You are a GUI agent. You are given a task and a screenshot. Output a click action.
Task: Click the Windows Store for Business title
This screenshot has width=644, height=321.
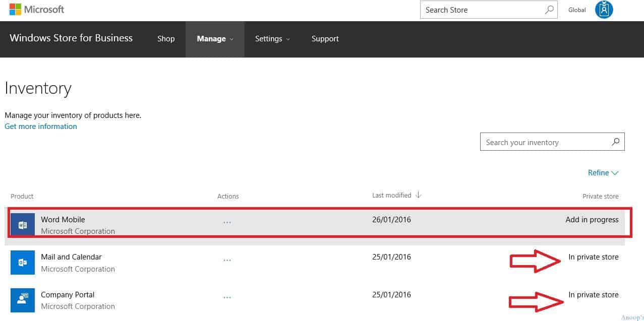[x=71, y=38]
